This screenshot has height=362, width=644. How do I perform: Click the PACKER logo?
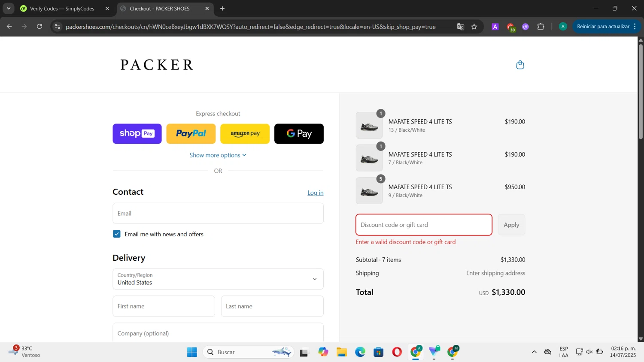click(157, 65)
